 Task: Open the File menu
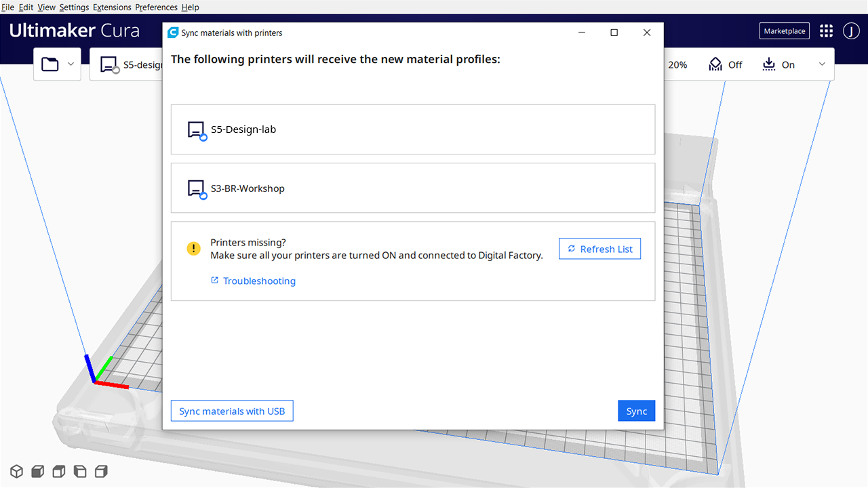(x=8, y=7)
